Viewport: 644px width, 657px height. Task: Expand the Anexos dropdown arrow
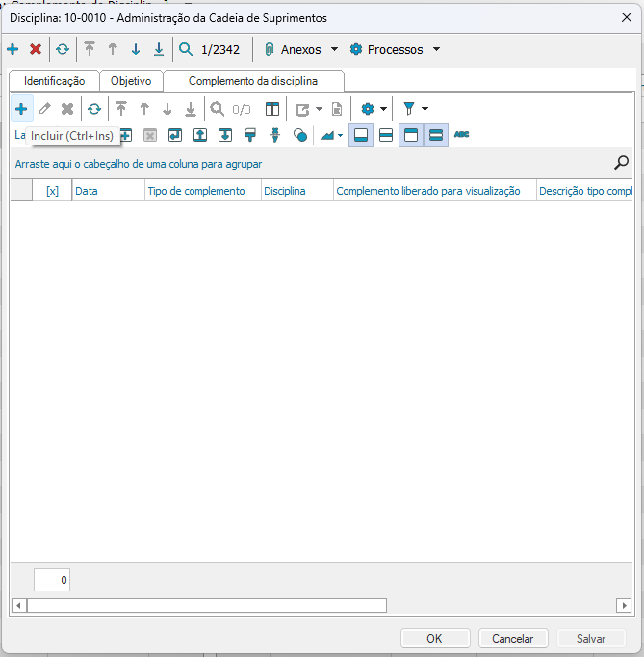click(334, 49)
